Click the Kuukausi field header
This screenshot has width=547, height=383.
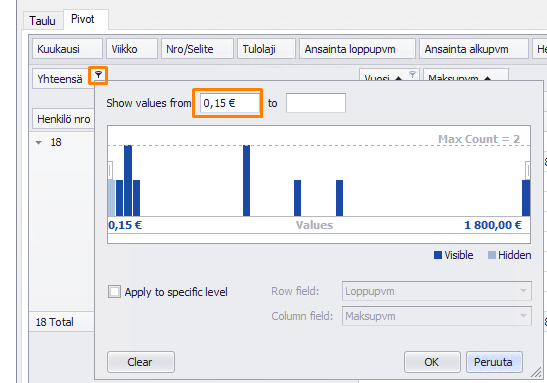tap(67, 49)
